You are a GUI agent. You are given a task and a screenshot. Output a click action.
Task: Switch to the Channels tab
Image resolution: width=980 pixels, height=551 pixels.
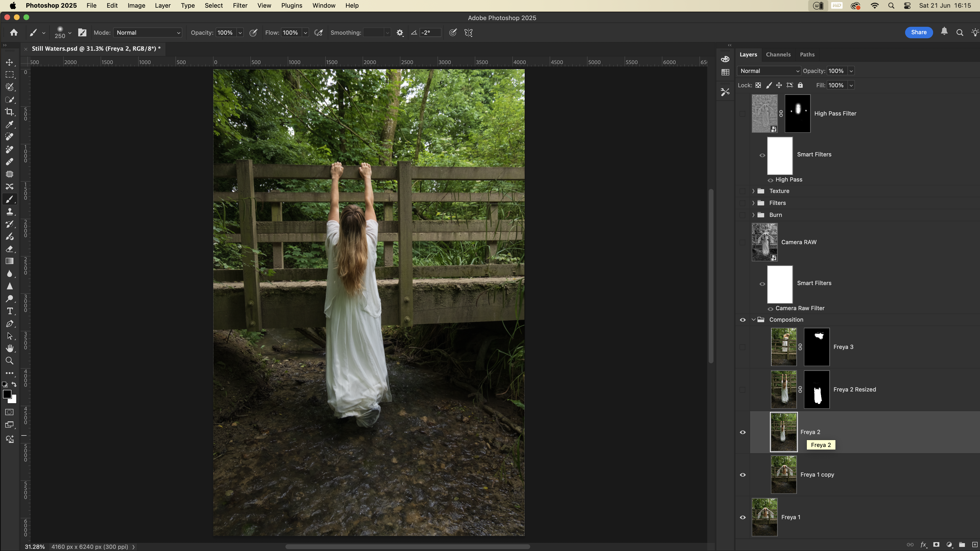coord(778,55)
